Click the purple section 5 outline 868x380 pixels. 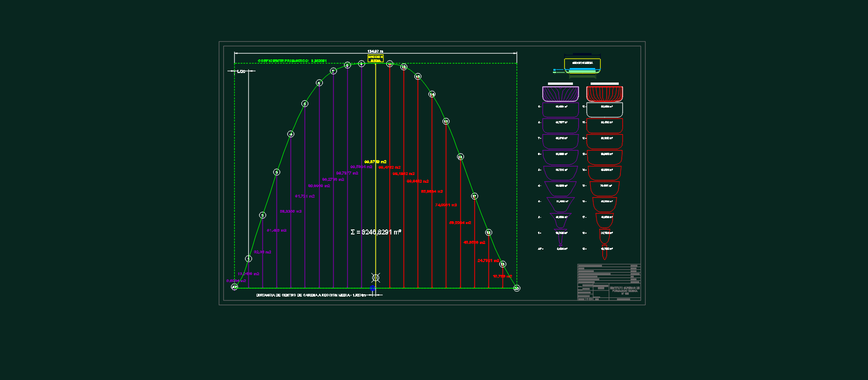561,173
